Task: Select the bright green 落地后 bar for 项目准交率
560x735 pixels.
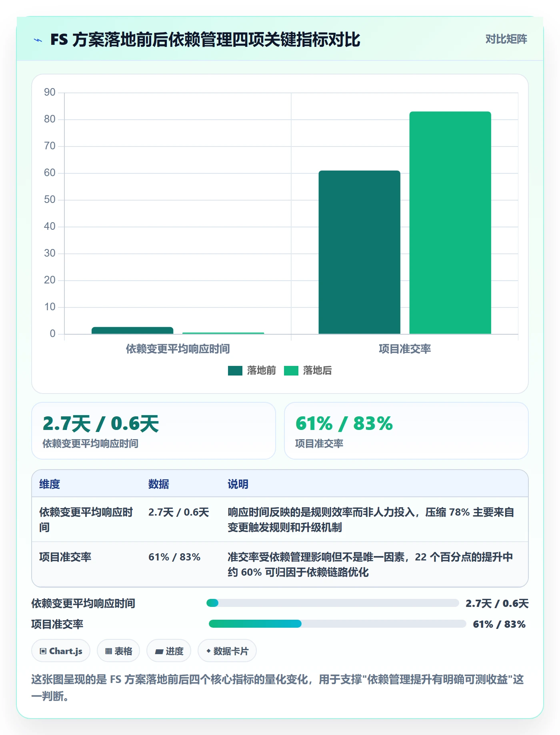Action: (450, 223)
